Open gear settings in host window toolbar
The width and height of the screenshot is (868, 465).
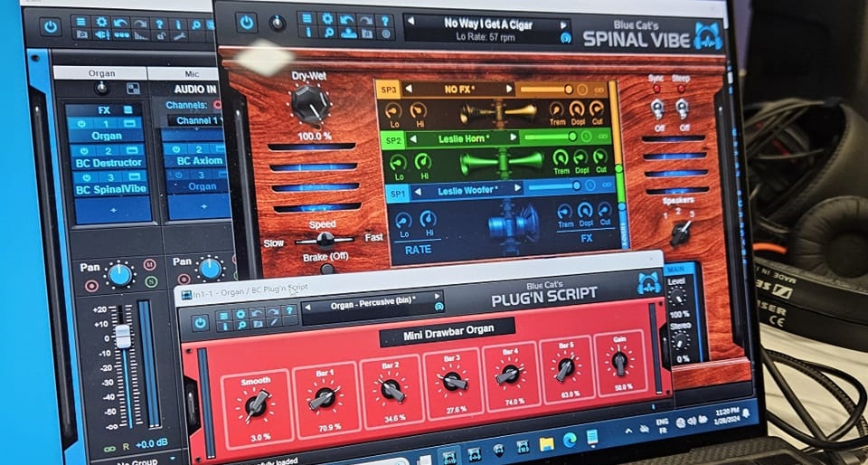coord(101,22)
